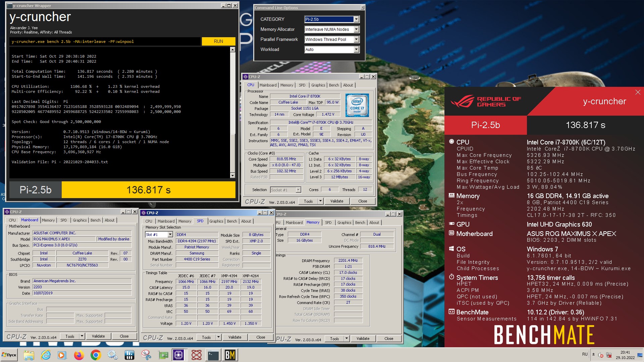The width and height of the screenshot is (644, 362).
Task: Launch Internet Explorer from the taskbar
Action: (x=46, y=355)
